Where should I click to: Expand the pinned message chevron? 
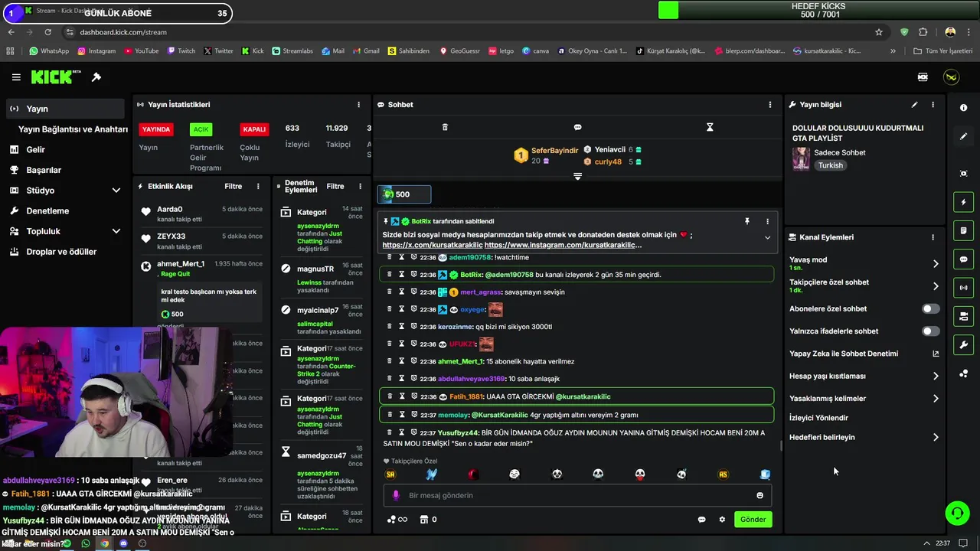(x=767, y=237)
